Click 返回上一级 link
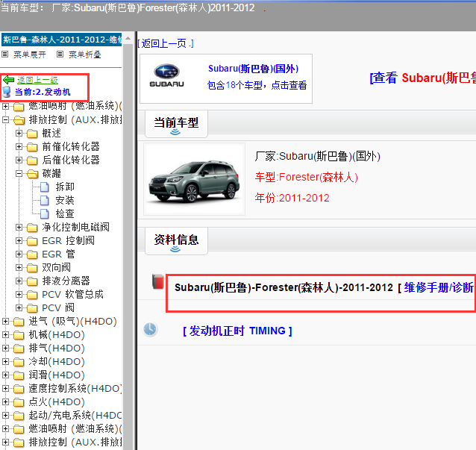476x450 pixels. (x=37, y=80)
